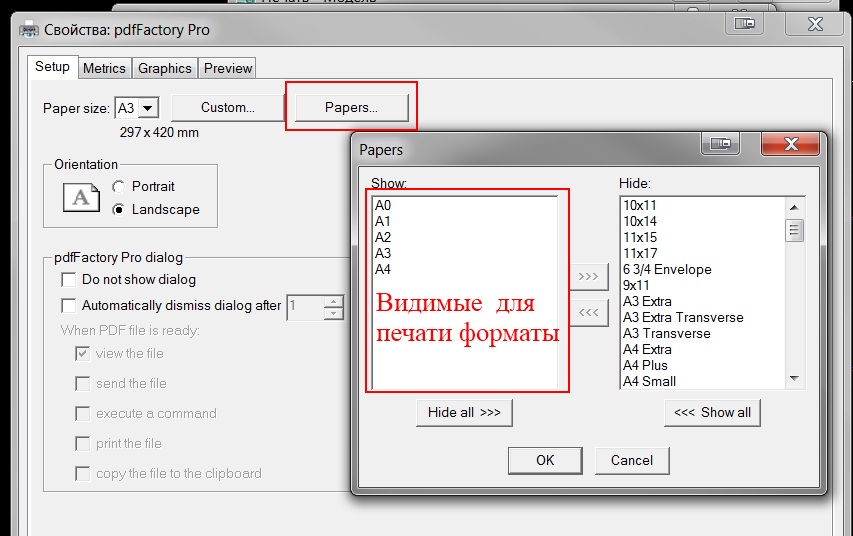Select 11x15 in the Hide list
853x536 pixels.
[640, 237]
